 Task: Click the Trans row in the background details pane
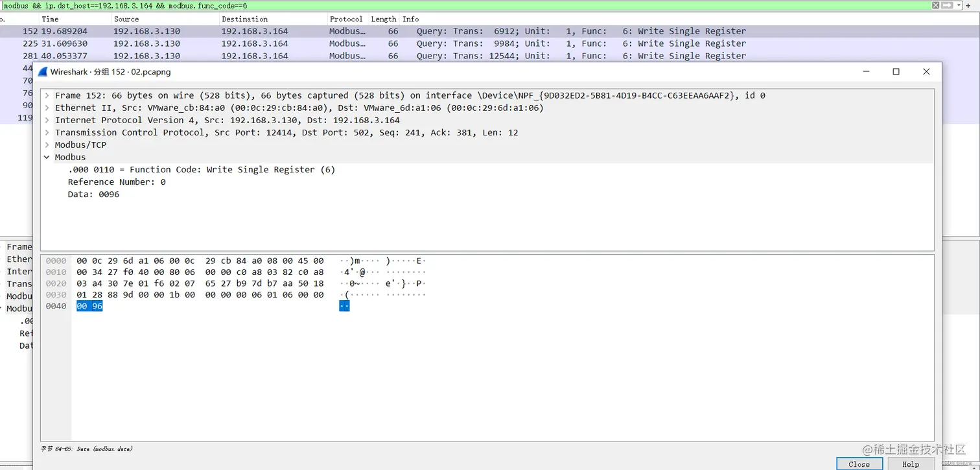click(x=19, y=284)
